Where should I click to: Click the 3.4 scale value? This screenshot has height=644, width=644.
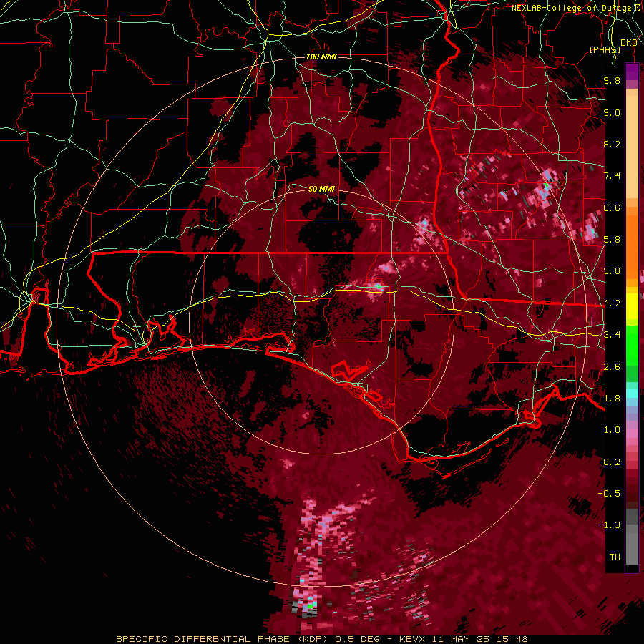click(x=612, y=335)
